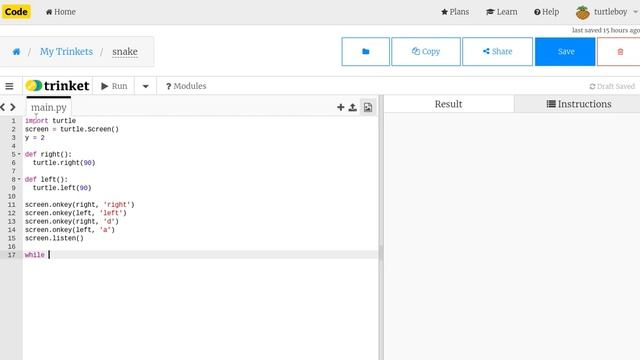Viewport: 640px width, 360px height.
Task: Click the yellow Code logo
Action: [16, 11]
